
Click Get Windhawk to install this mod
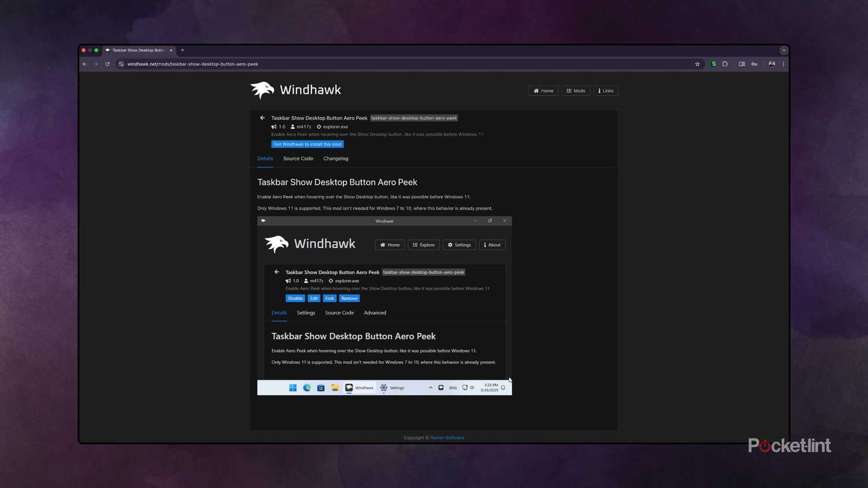[307, 144]
